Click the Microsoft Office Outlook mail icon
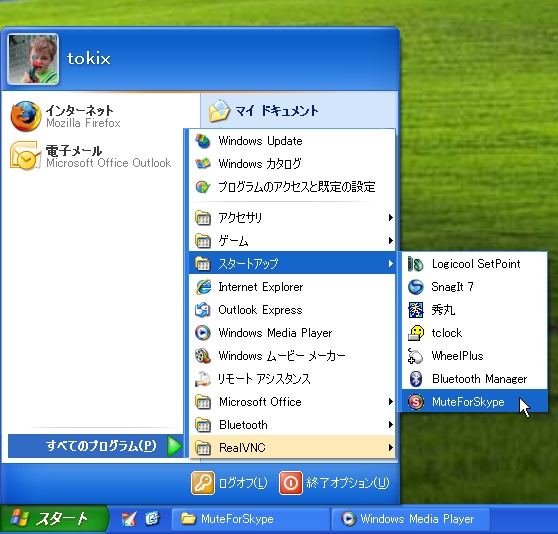The width and height of the screenshot is (558, 534). 25,156
